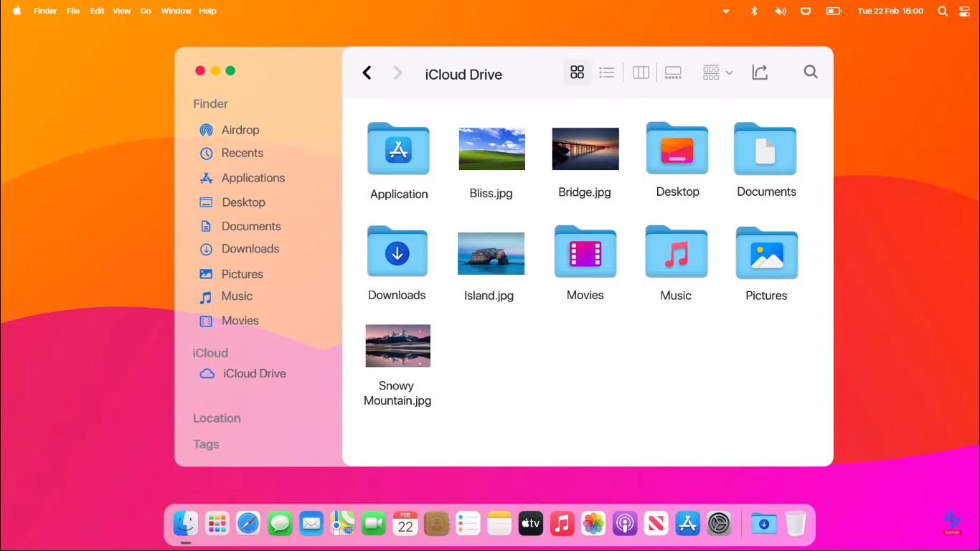The image size is (980, 551).
Task: Open the View menu in menu bar
Action: pos(121,11)
